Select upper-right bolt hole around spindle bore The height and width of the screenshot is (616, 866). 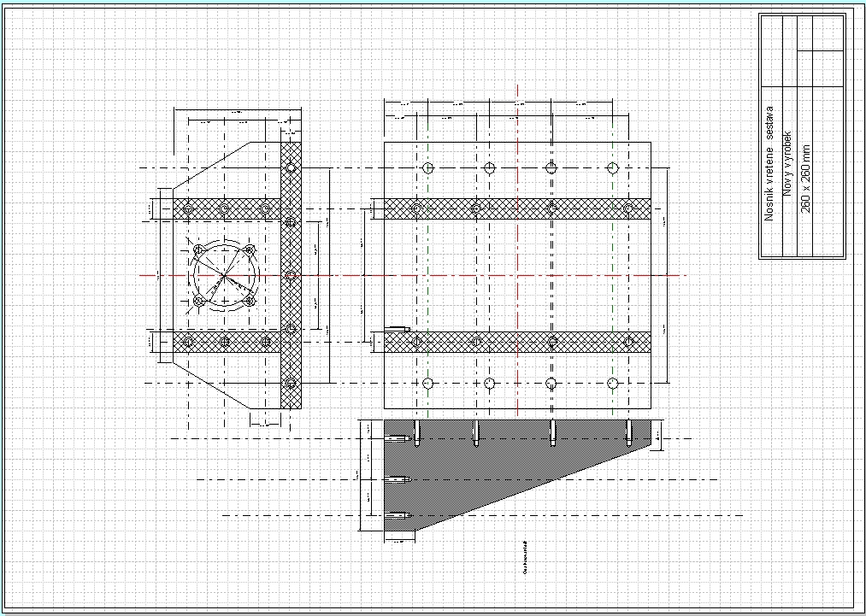pyautogui.click(x=250, y=249)
